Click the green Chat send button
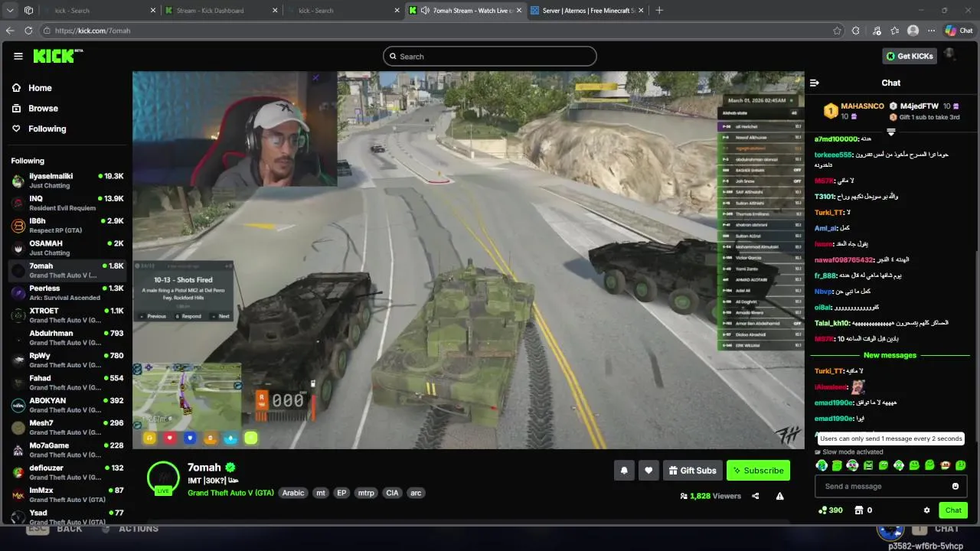This screenshot has width=980, height=551. [953, 510]
